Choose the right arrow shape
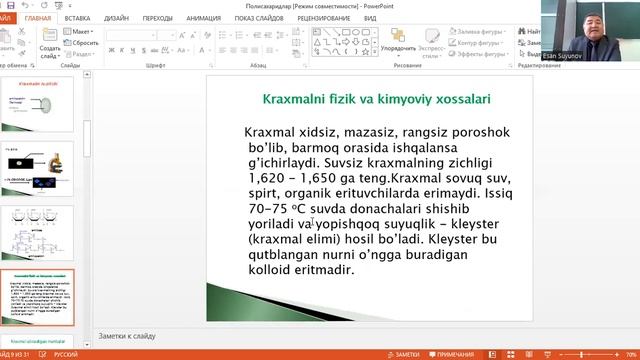Screen dimensions: 640x360 pos(346,42)
